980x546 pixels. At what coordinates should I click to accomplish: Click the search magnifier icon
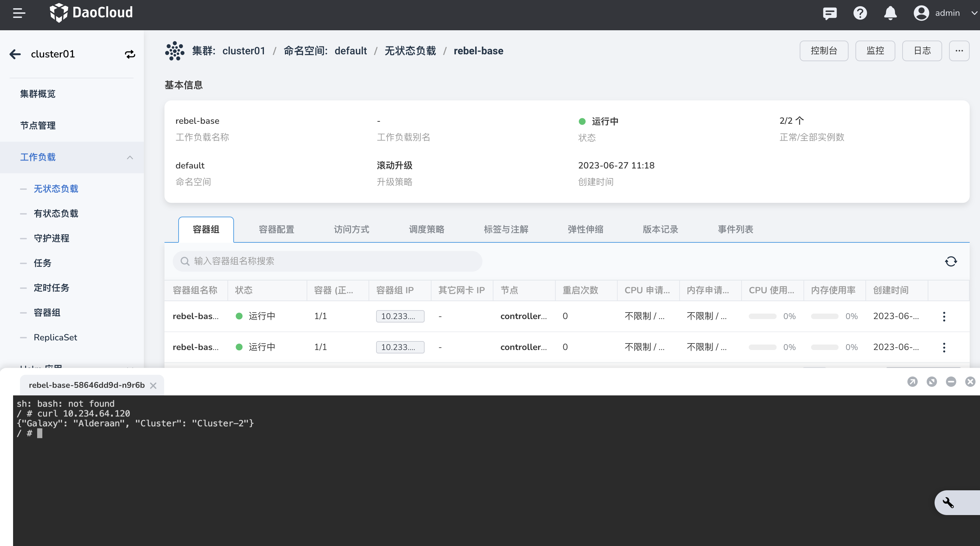185,261
